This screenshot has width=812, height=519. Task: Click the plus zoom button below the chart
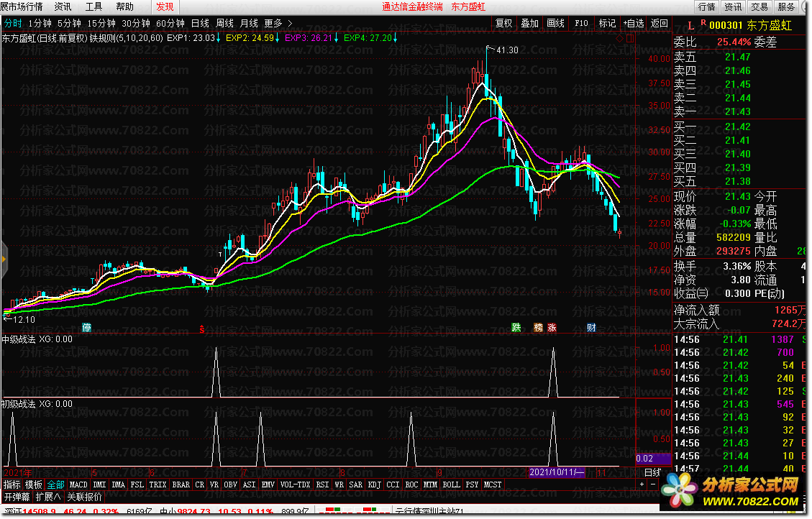tap(642, 484)
